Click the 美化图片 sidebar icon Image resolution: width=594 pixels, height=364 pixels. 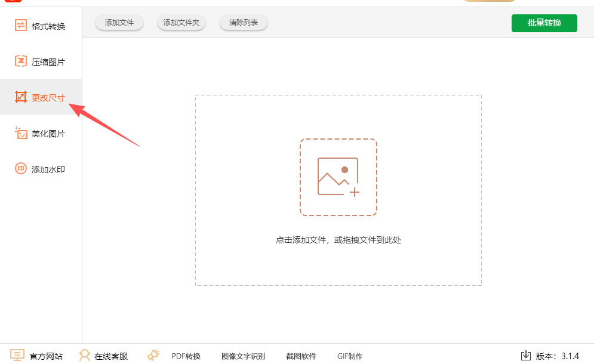click(x=20, y=133)
